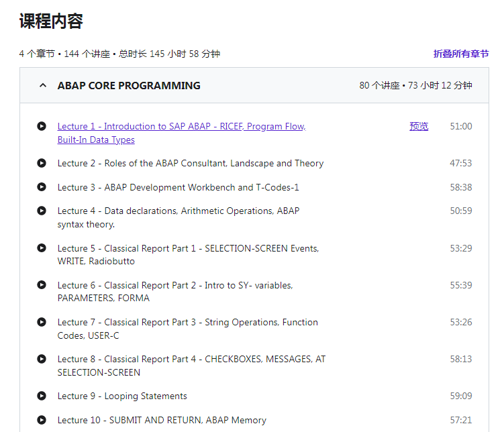The height and width of the screenshot is (432, 504).
Task: Select Lecture 7 Classical Report Part 3
Action: coord(188,329)
